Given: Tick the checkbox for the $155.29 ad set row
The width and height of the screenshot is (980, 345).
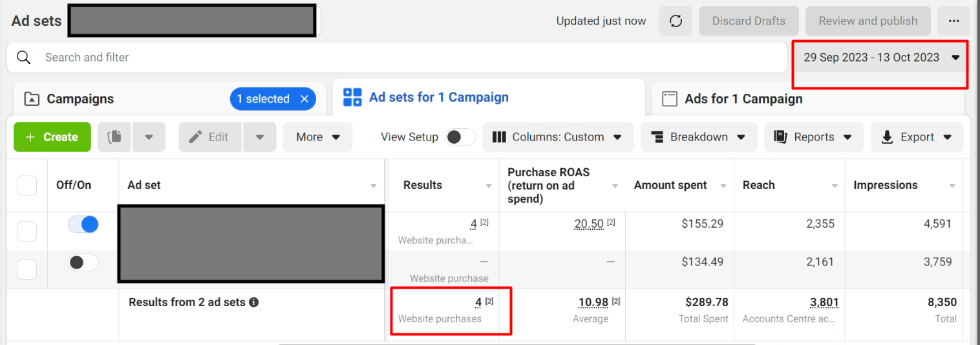Looking at the screenshot, I should point(27,231).
